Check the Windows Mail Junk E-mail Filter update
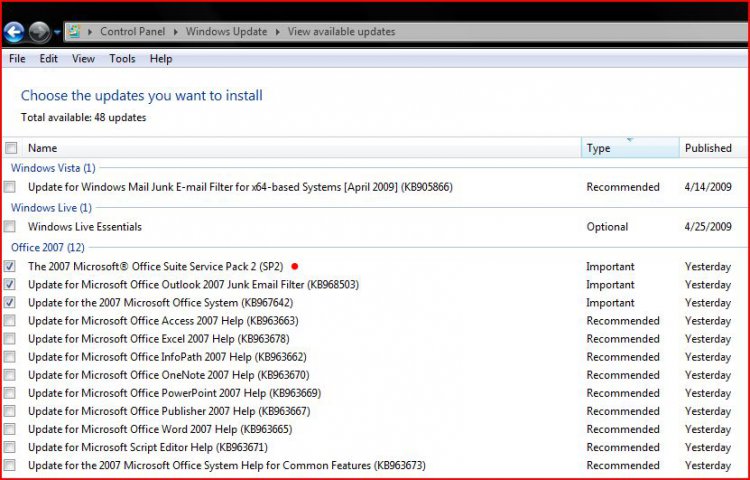 tap(10, 187)
